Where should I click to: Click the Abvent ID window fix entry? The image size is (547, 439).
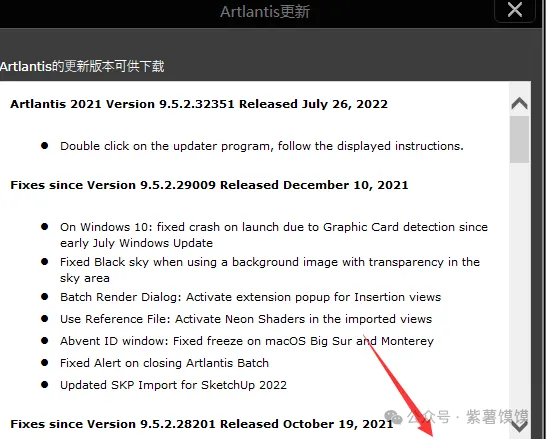(x=247, y=341)
